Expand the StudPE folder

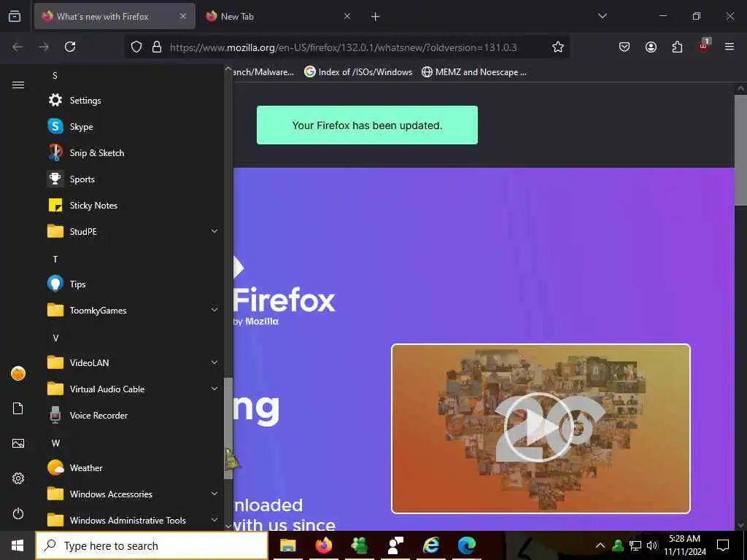133,231
